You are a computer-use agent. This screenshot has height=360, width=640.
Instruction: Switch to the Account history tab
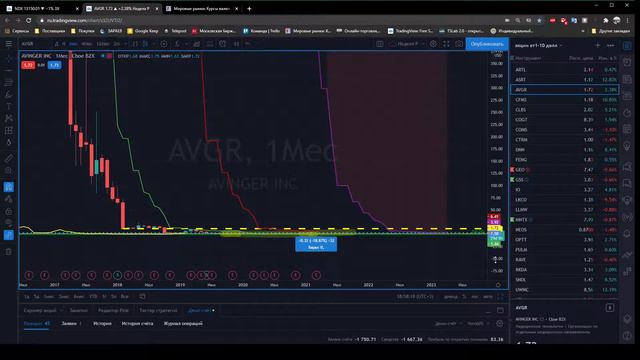[138, 323]
